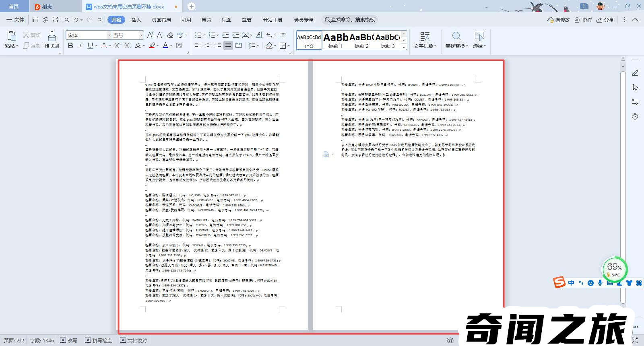Open the 文字排版 text layout tool
The image size is (644, 346).
pyautogui.click(x=425, y=40)
